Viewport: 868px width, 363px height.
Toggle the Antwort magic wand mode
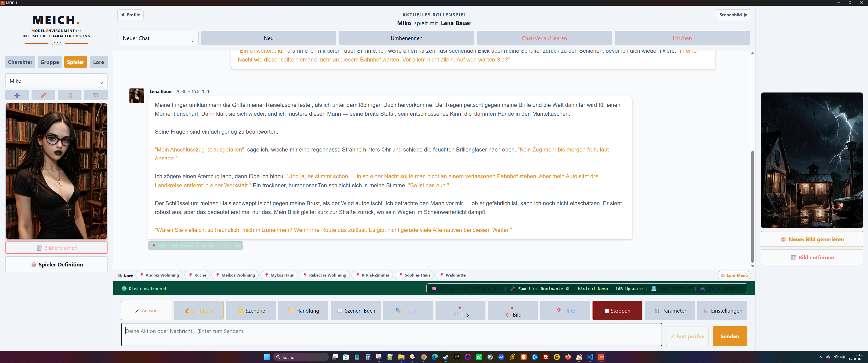[146, 311]
